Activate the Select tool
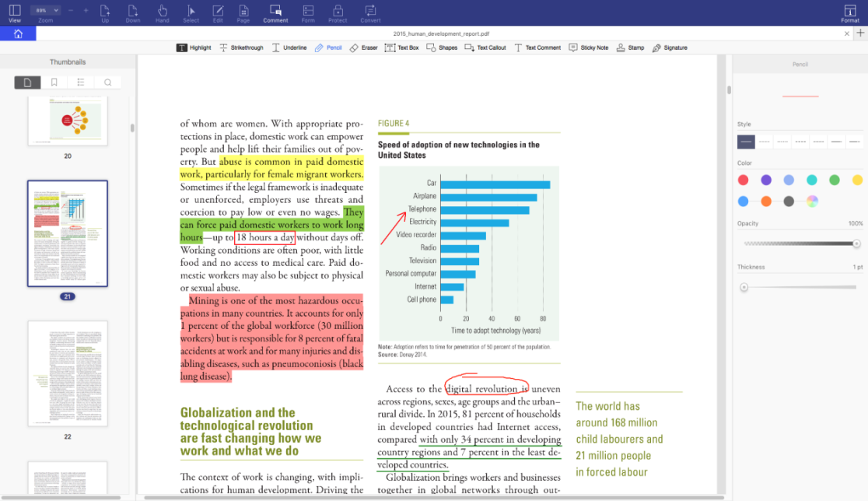Image resolution: width=868 pixels, height=501 pixels. tap(191, 13)
